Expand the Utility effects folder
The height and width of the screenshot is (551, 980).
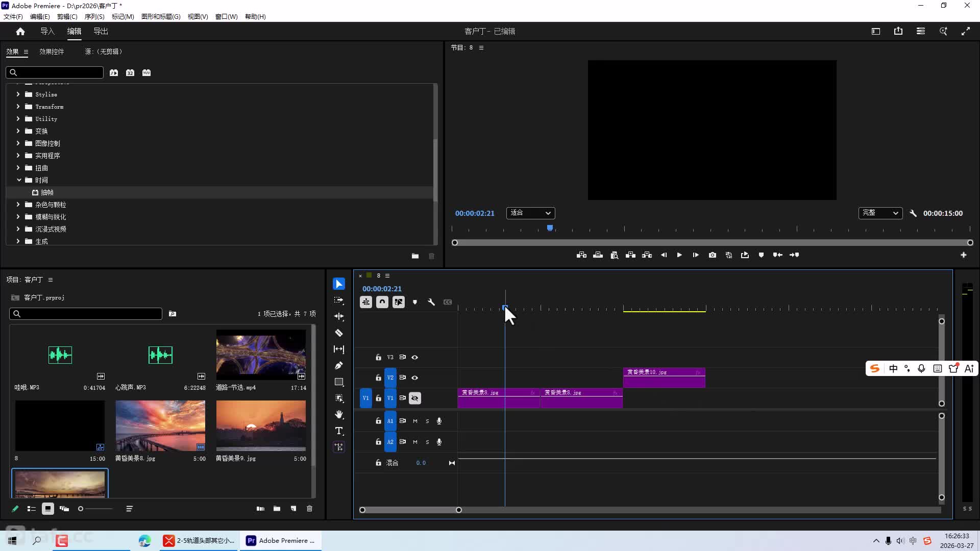click(18, 119)
